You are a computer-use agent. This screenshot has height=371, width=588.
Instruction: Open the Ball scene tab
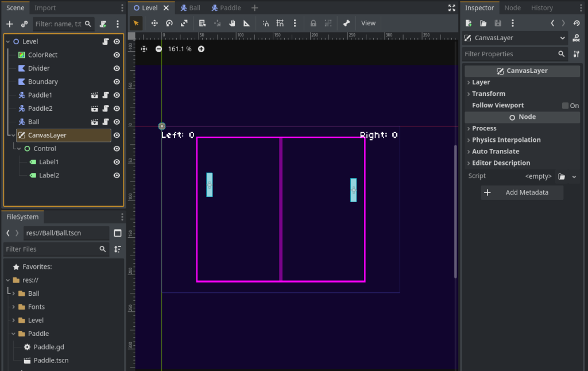[190, 8]
